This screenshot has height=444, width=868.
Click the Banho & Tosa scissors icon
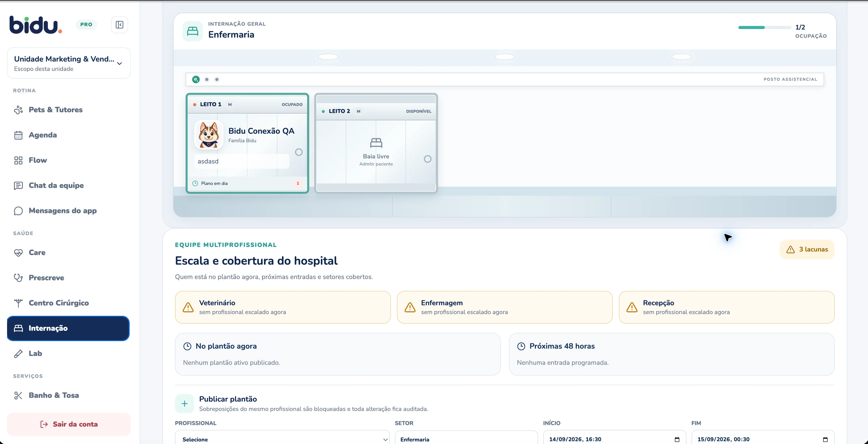18,396
